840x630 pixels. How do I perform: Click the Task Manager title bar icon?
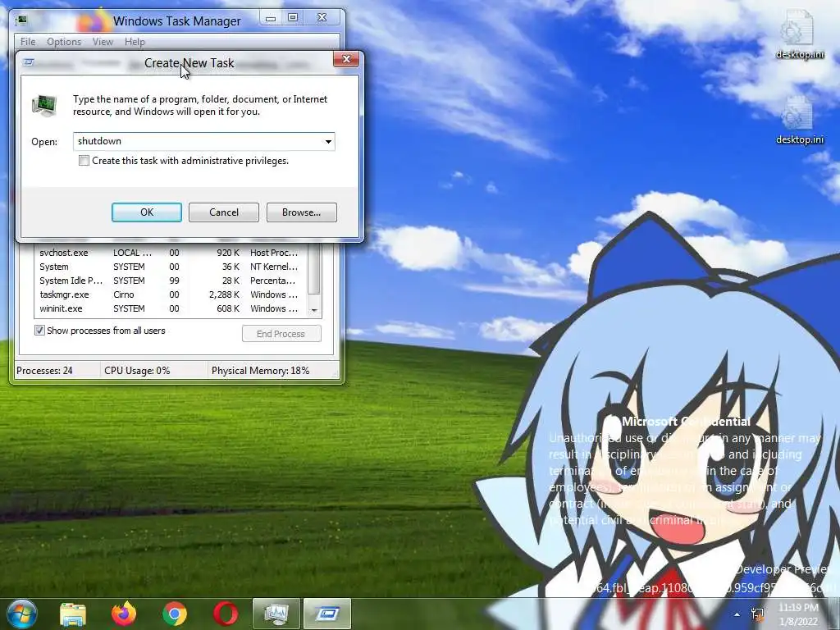pyautogui.click(x=21, y=21)
